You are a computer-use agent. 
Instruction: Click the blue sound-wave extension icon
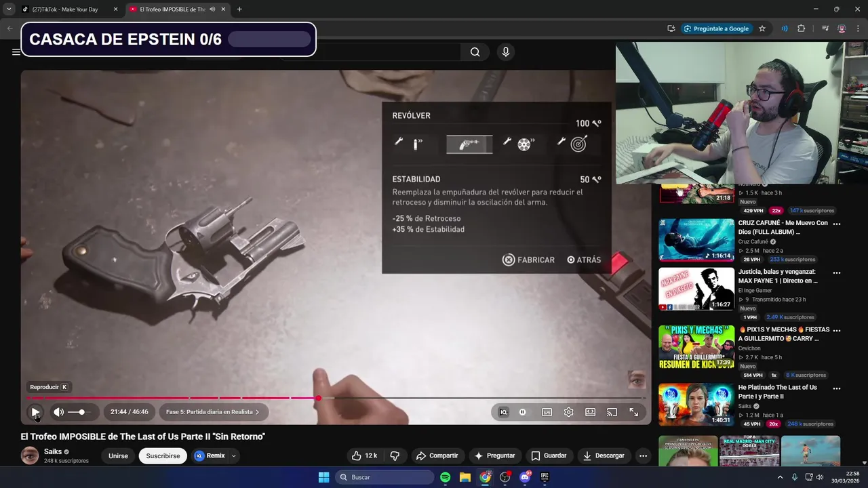pos(785,28)
